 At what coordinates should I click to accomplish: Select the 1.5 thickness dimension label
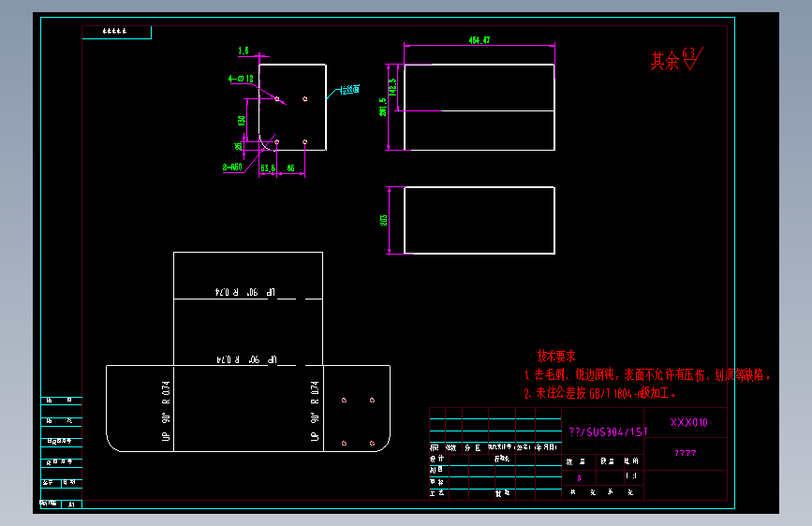point(244,51)
